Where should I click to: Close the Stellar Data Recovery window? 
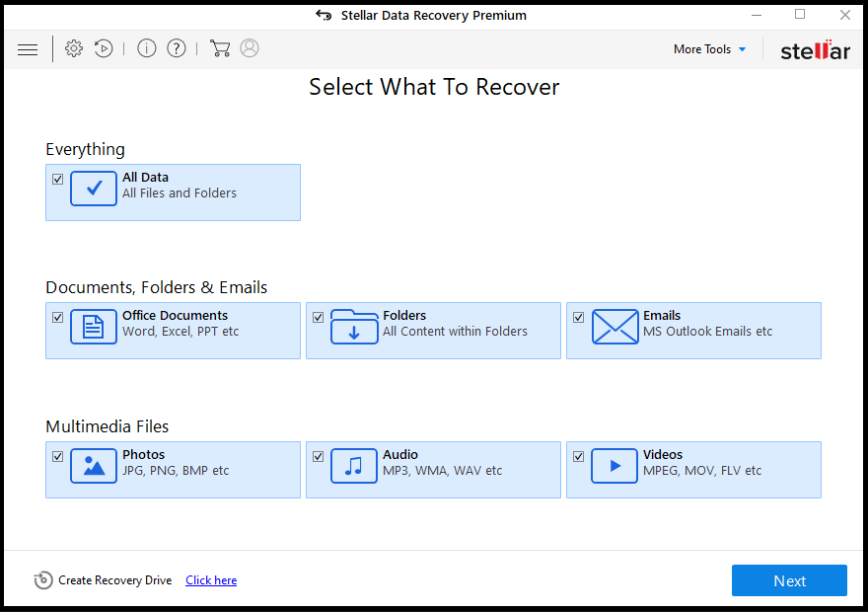point(844,15)
